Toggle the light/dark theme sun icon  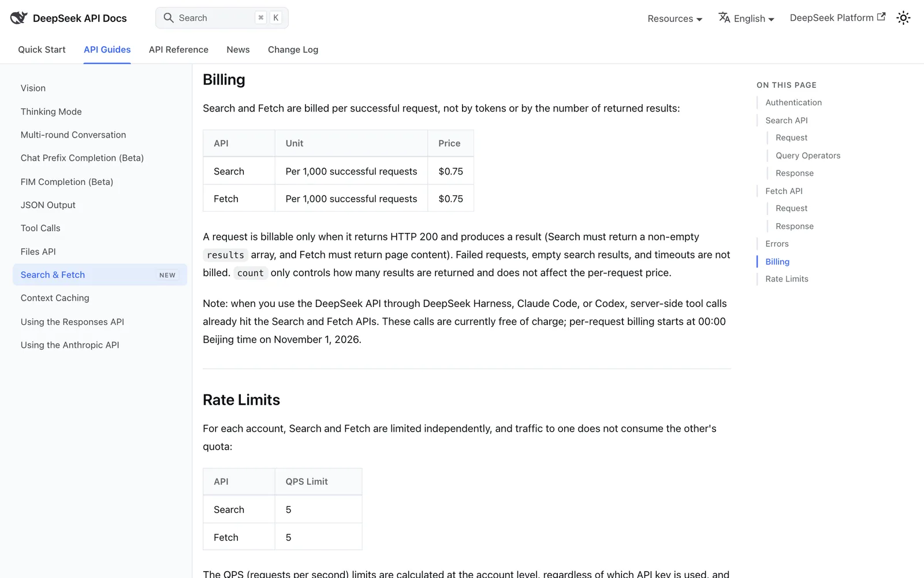(x=903, y=18)
